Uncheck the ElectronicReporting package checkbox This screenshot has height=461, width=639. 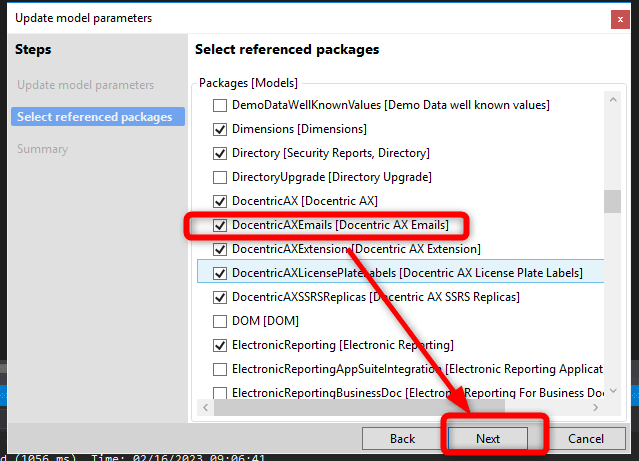click(221, 345)
